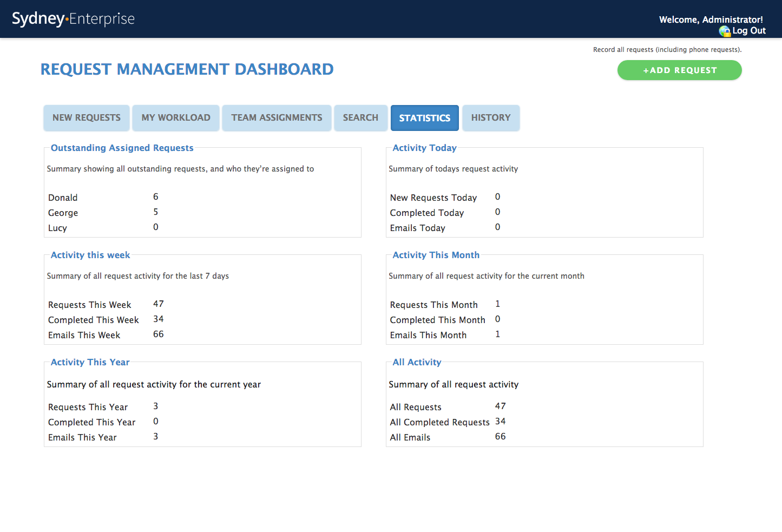Image resolution: width=782 pixels, height=532 pixels.
Task: Click George's outstanding request count
Action: coord(156,212)
